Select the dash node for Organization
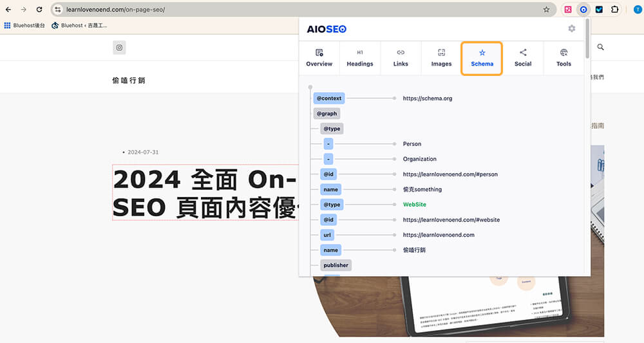This screenshot has height=343, width=644. tap(328, 159)
